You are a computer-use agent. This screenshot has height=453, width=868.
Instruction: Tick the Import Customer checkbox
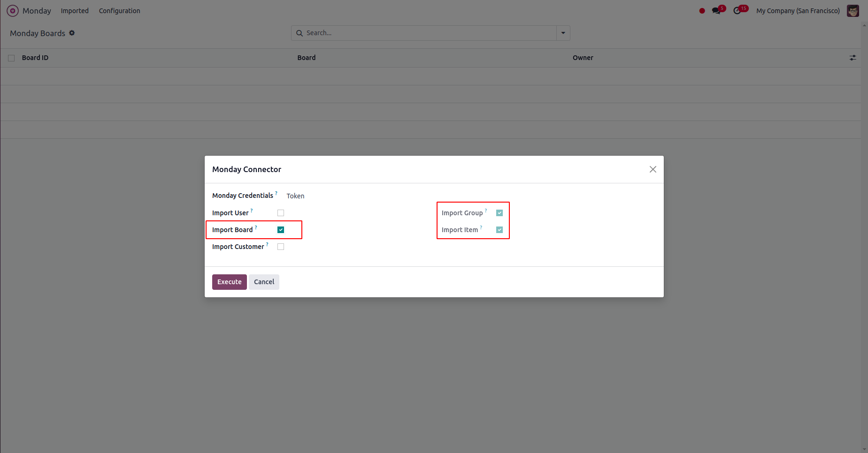281,247
